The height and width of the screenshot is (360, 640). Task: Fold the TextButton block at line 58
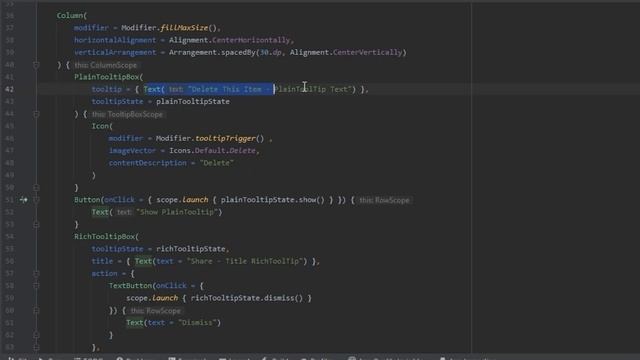[36, 286]
